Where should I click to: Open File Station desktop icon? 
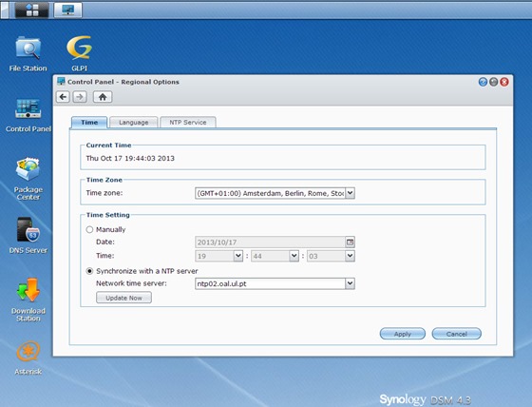click(x=28, y=54)
